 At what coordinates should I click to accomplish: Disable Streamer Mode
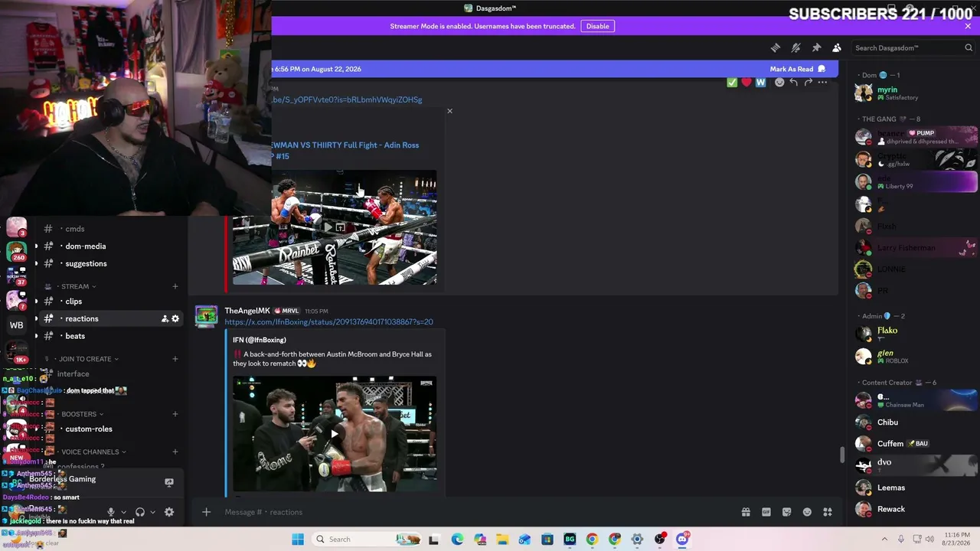pos(598,26)
